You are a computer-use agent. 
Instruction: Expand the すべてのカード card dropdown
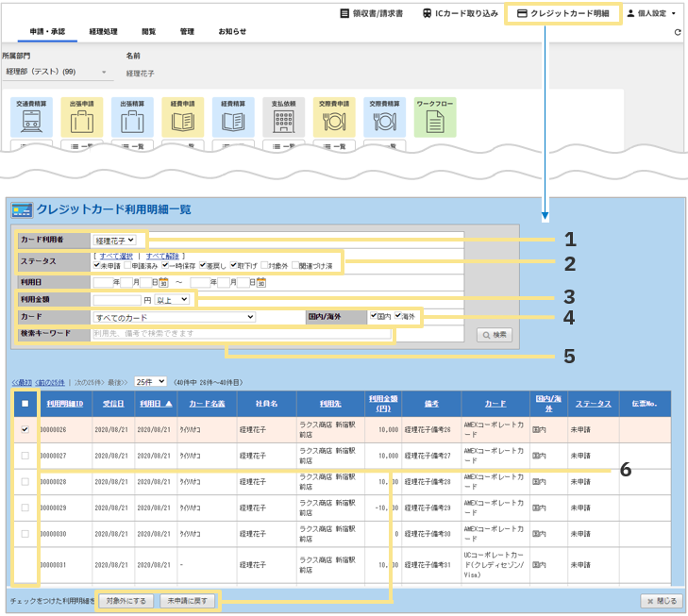click(x=174, y=317)
